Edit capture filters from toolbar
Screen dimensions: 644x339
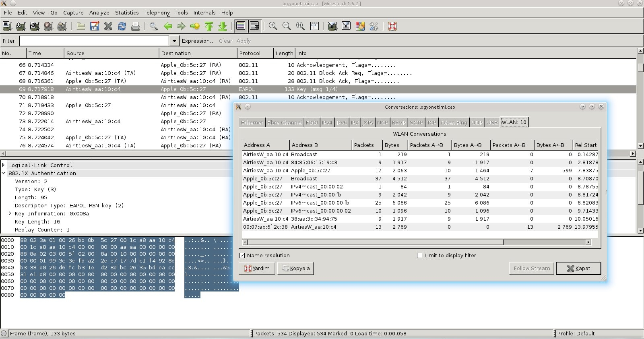click(332, 26)
